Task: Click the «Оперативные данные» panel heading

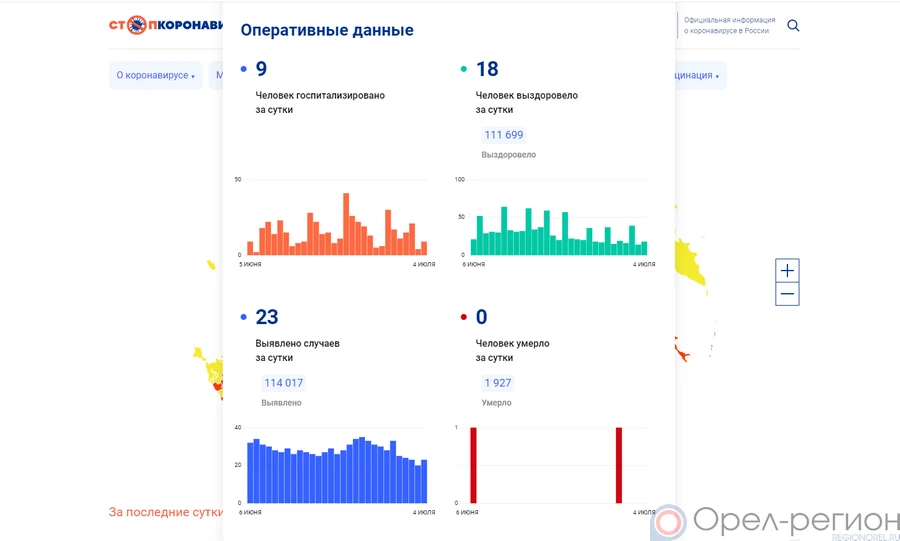Action: tap(327, 31)
